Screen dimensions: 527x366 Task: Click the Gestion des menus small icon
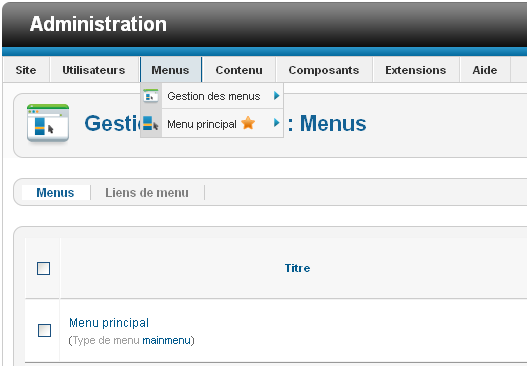(151, 96)
